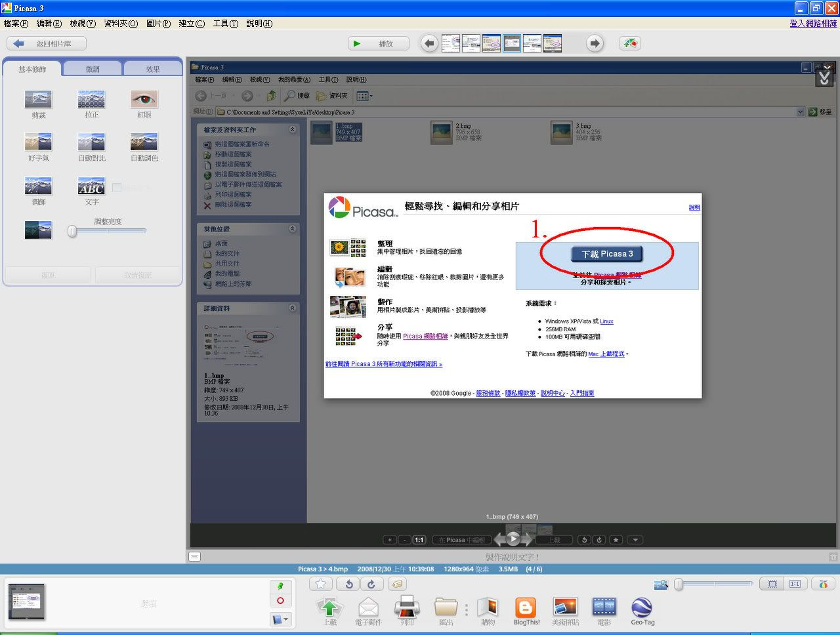Viewport: 840px width, 635px height.
Task: Select the 剪裁 crop tool
Action: tap(38, 99)
